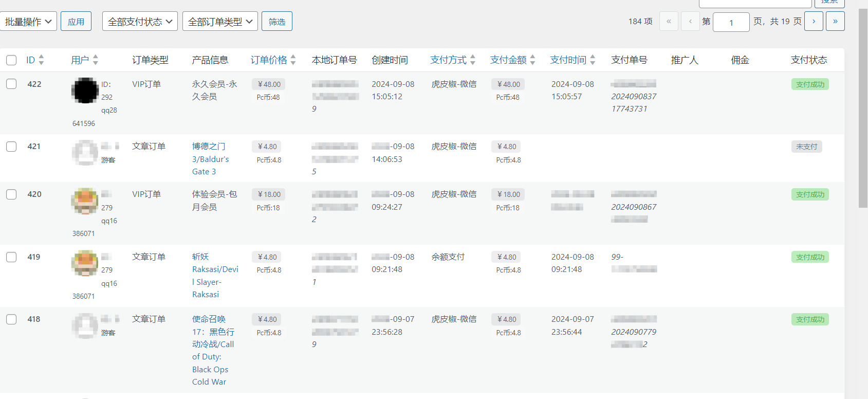868x399 pixels.
Task: Open user avatar for order 422
Action: (85, 90)
